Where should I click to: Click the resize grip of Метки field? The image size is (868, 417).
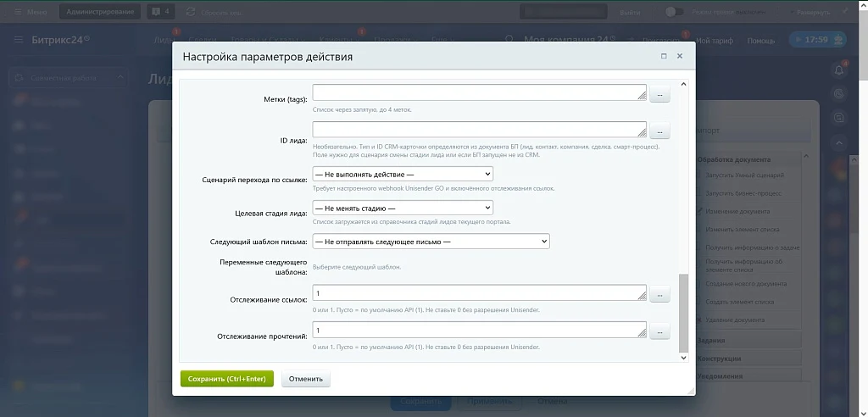pyautogui.click(x=642, y=96)
